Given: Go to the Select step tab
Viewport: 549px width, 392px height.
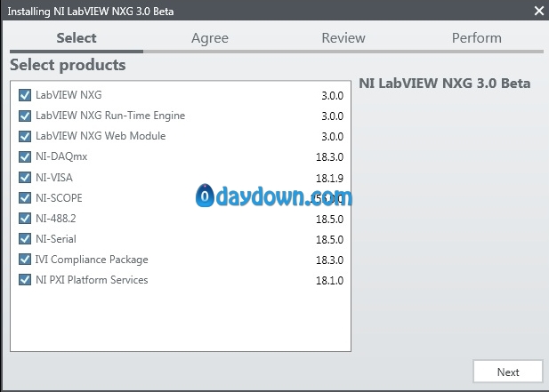Looking at the screenshot, I should point(77,37).
